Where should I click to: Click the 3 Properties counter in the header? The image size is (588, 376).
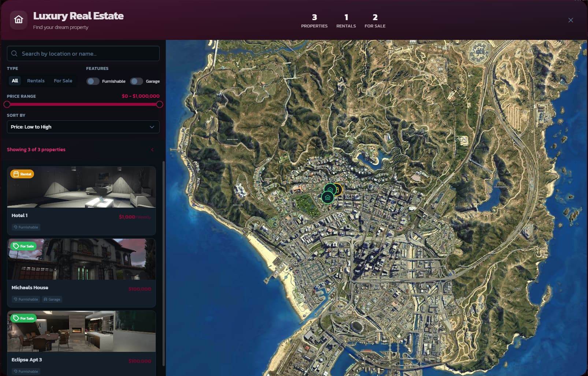click(314, 21)
